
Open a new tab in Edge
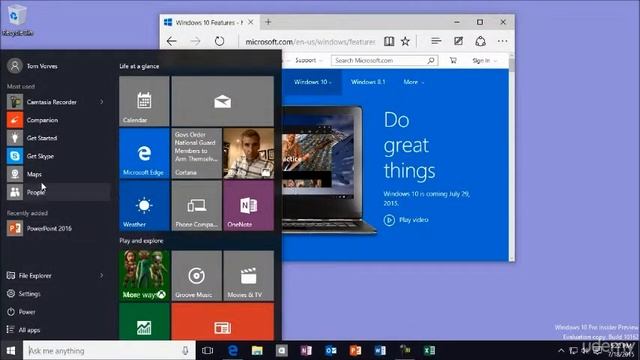pyautogui.click(x=268, y=22)
